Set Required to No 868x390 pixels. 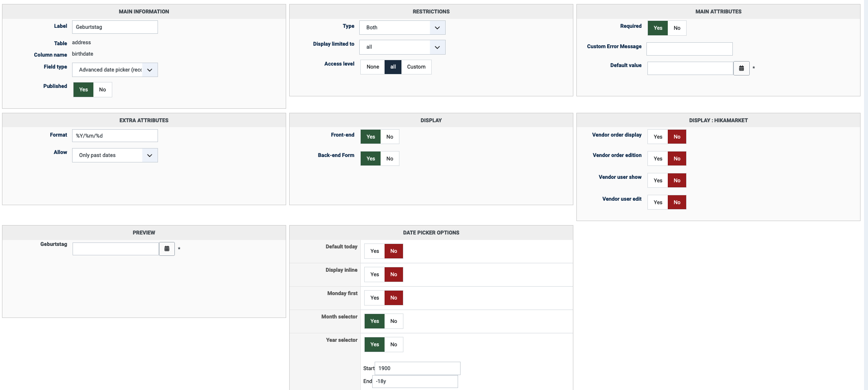pyautogui.click(x=677, y=28)
